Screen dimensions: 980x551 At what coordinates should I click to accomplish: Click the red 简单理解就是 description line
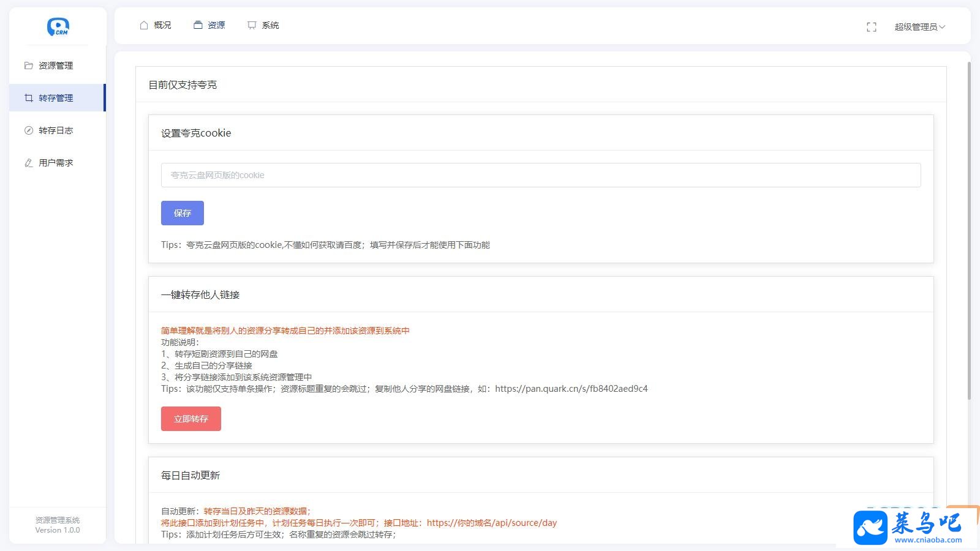285,331
